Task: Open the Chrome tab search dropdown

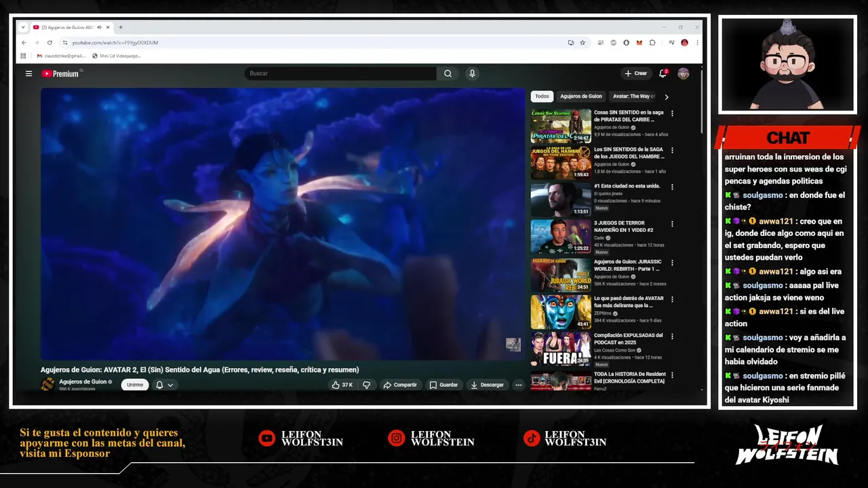Action: [x=24, y=27]
